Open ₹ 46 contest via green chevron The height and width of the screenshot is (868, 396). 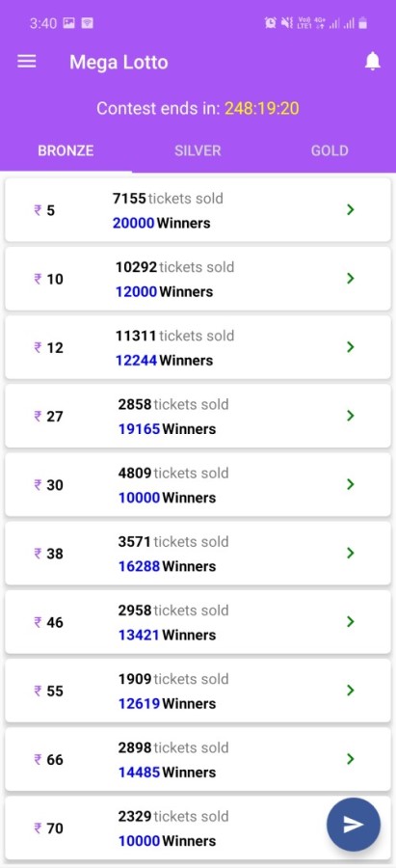tap(350, 622)
